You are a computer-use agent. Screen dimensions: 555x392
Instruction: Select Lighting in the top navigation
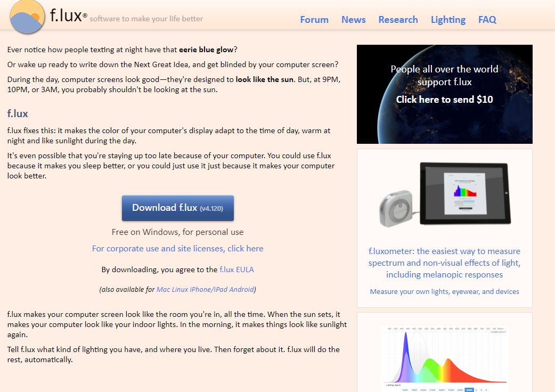[x=448, y=20]
